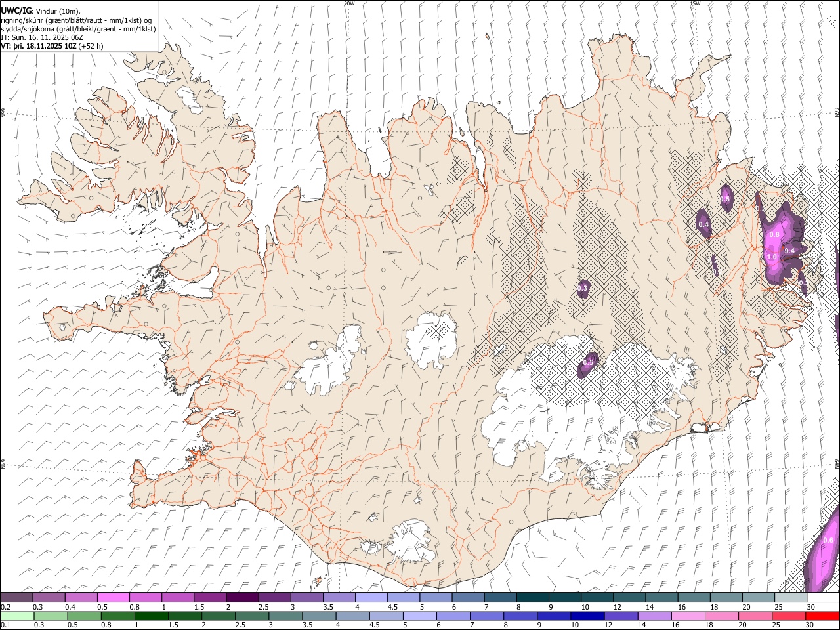Screen dimensions: 840x630
Task: Click the initial time line IT: Sun. 16. 11. 2025 06Z
Action: [x=43, y=37]
